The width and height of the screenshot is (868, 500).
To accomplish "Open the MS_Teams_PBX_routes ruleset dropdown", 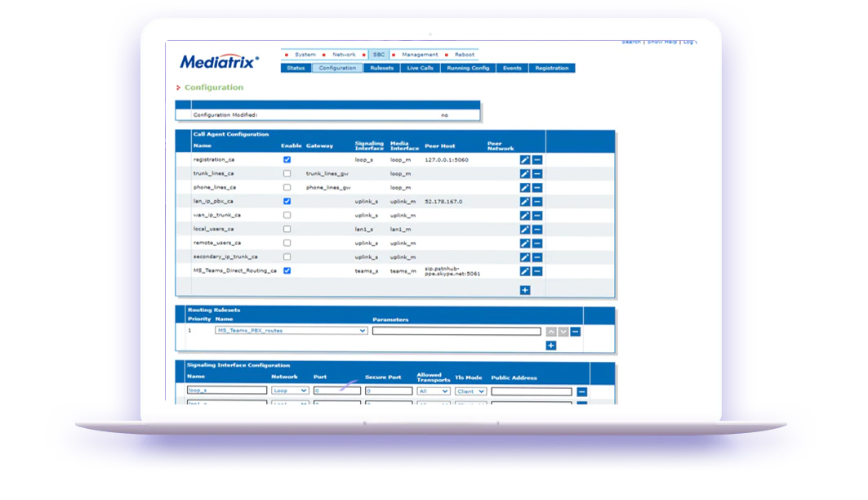I will 292,331.
